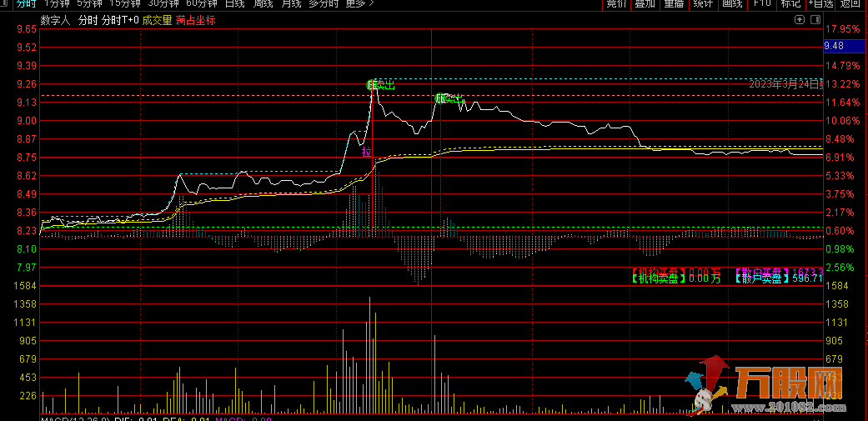Switch to the 5分钟 chart tab

[89, 4]
